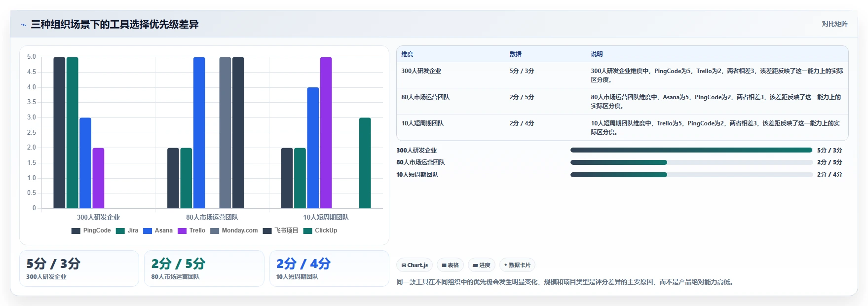Screen dimensions: 868x306
Task: Click explanation text starting 80人市场运营团队维度中
Action: (716, 102)
